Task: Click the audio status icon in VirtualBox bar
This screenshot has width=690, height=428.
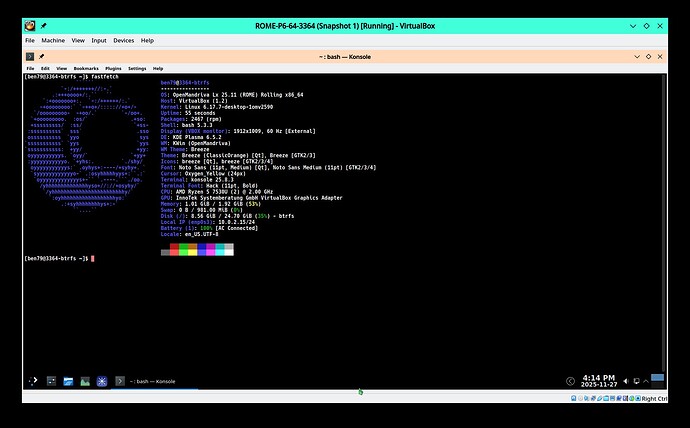Action: click(586, 398)
